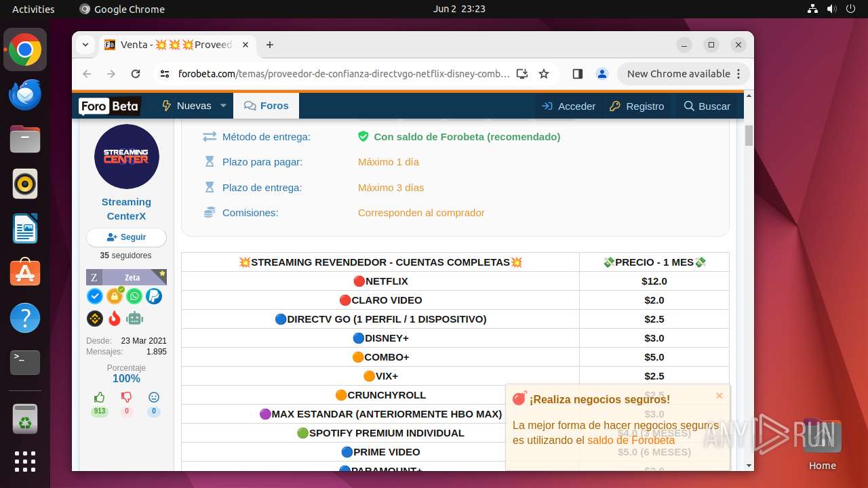Show Applications grid in dock
The image size is (868, 488).
point(25,462)
